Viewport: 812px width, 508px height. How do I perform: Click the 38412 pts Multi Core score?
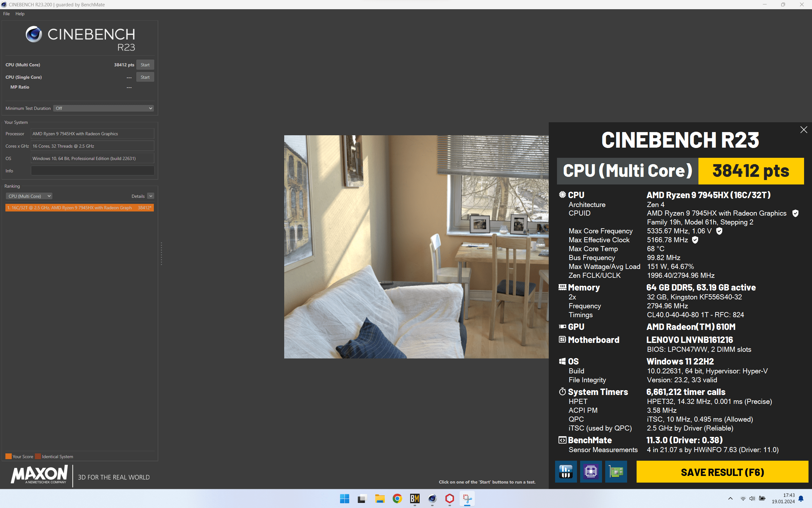[x=124, y=65]
